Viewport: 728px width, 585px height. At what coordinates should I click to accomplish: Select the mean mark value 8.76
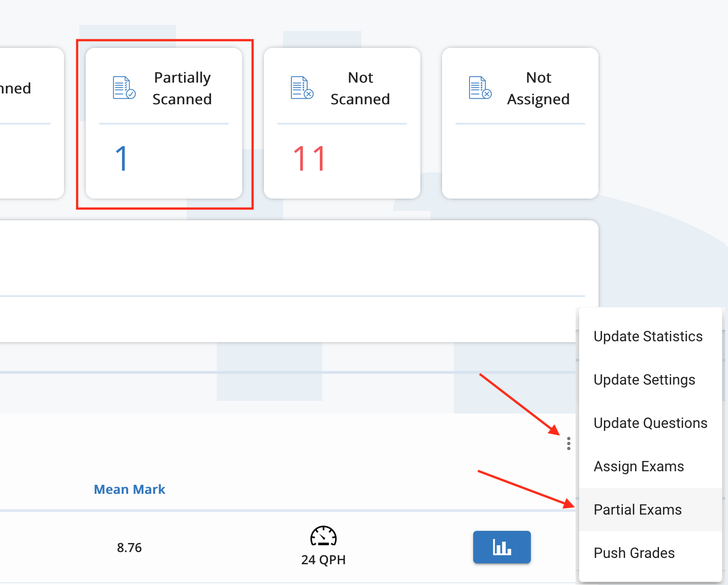129,548
